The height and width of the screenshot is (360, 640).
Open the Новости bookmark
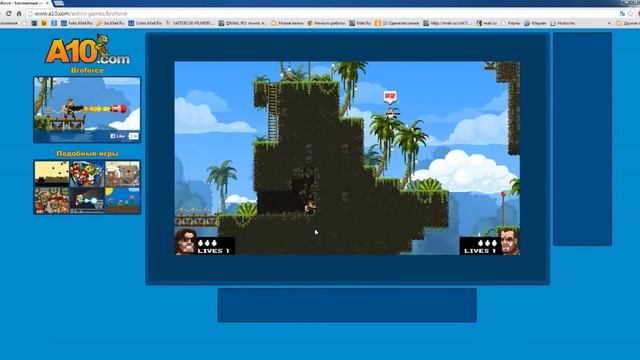[x=562, y=23]
